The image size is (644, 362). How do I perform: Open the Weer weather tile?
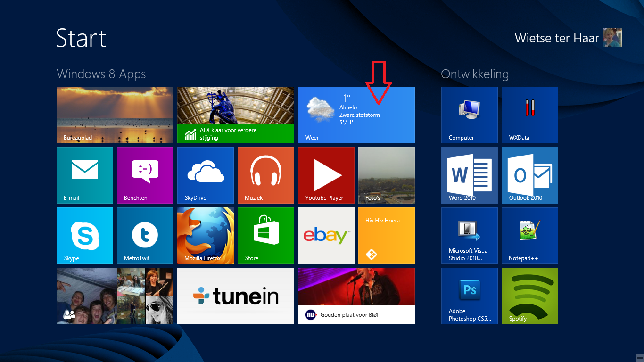tap(356, 115)
